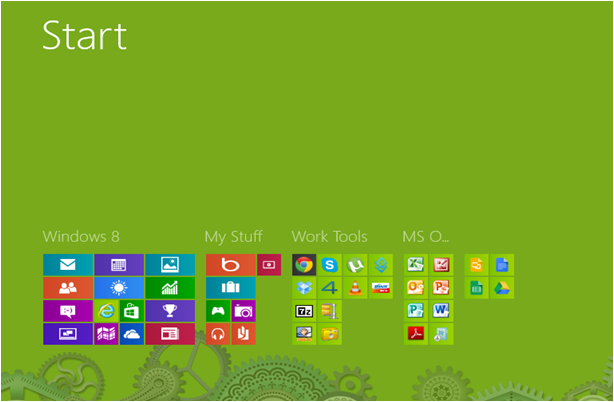
Task: Launch the Calendar tile
Action: (x=119, y=265)
